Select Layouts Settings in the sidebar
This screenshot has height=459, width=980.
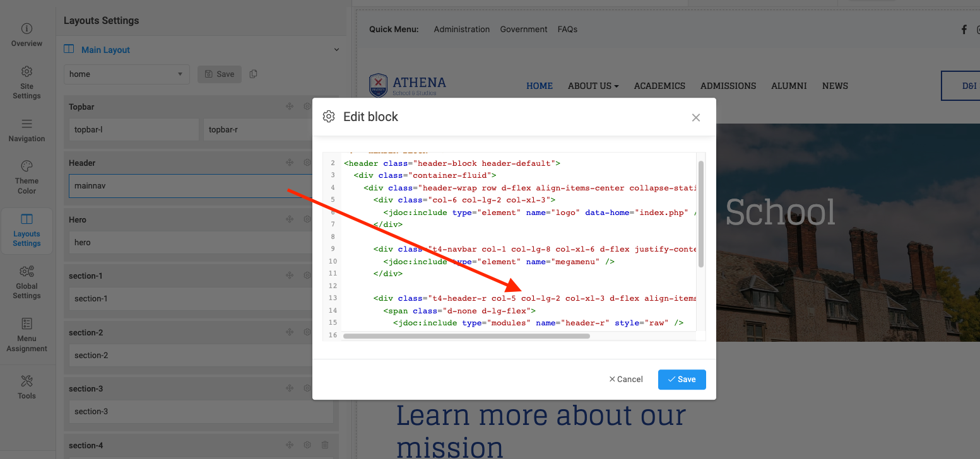pos(27,230)
